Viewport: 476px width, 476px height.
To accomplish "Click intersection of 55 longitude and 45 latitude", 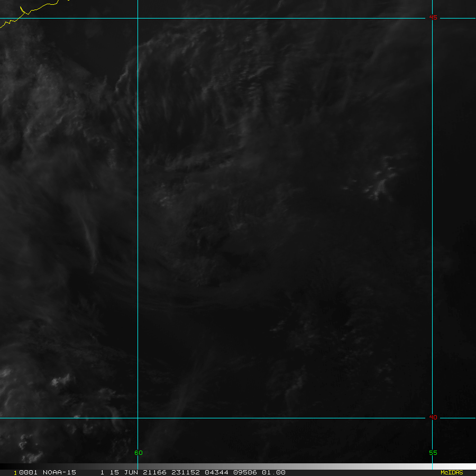I will tap(432, 19).
